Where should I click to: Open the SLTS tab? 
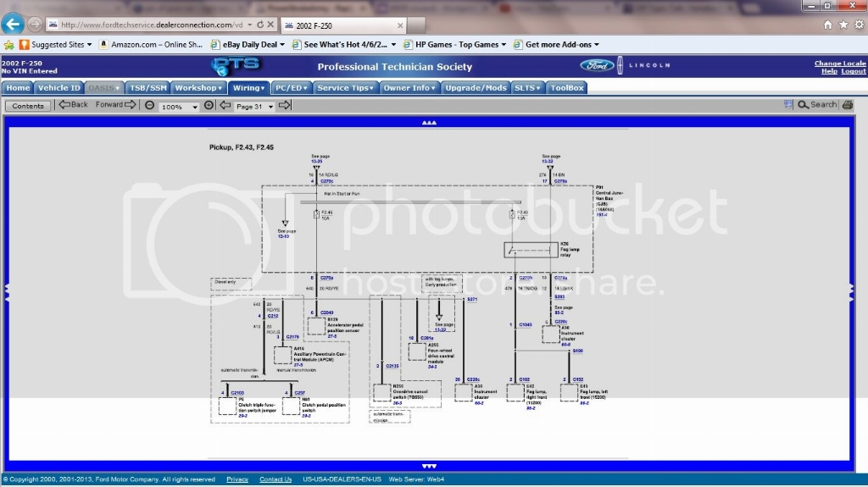[527, 87]
